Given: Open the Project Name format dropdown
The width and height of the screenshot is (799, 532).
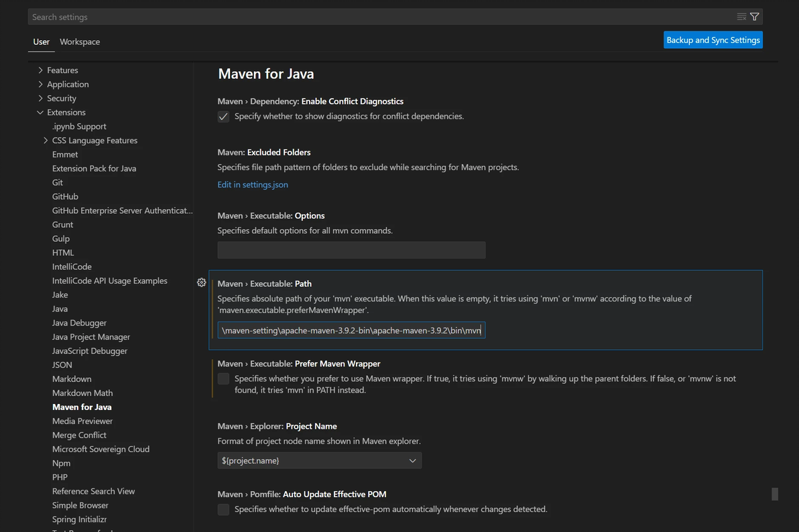Looking at the screenshot, I should coord(320,461).
